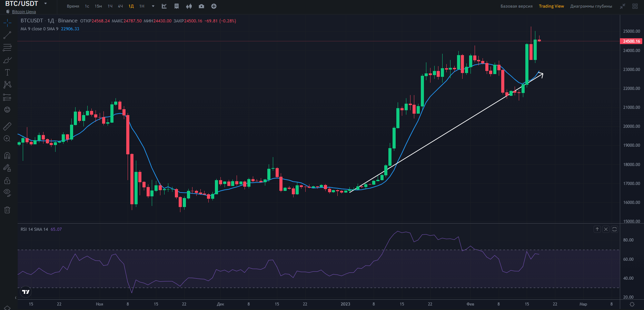This screenshot has height=310, width=644.
Task: Switch to Базовая версия chart tab
Action: click(x=516, y=6)
